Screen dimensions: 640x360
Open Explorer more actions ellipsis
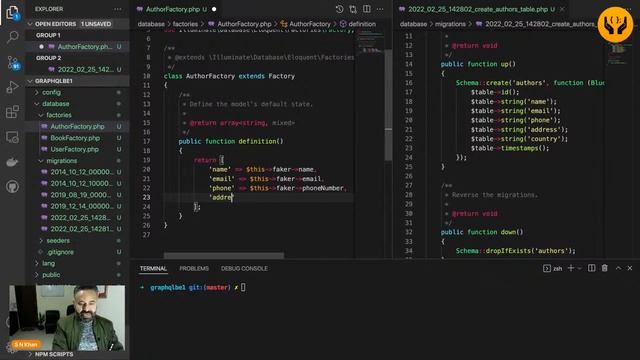coord(118,9)
